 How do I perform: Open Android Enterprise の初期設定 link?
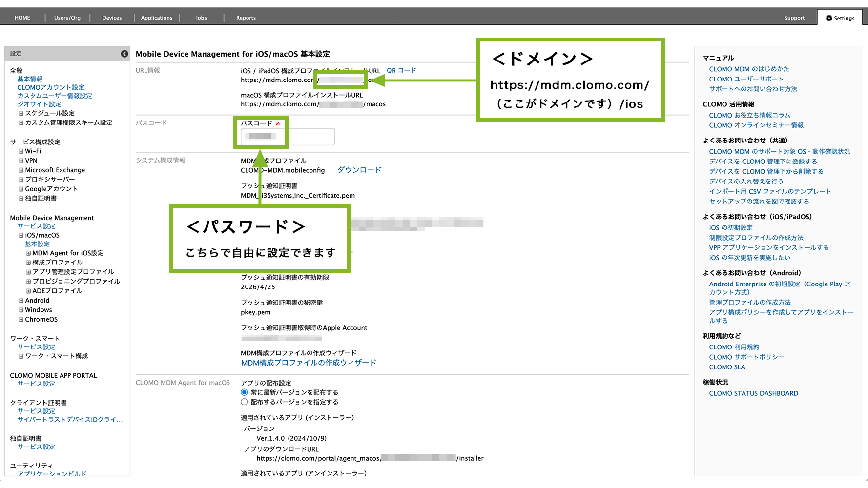(779, 288)
